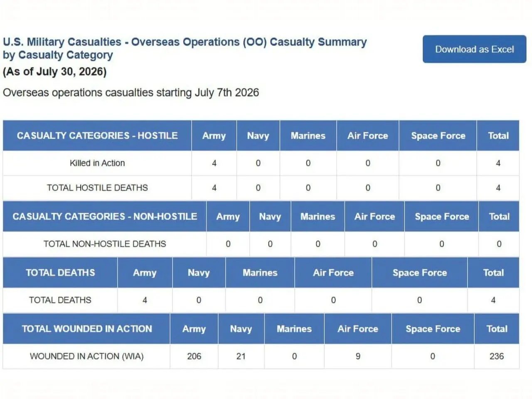
Task: Click the Download as Excel button
Action: tap(474, 49)
